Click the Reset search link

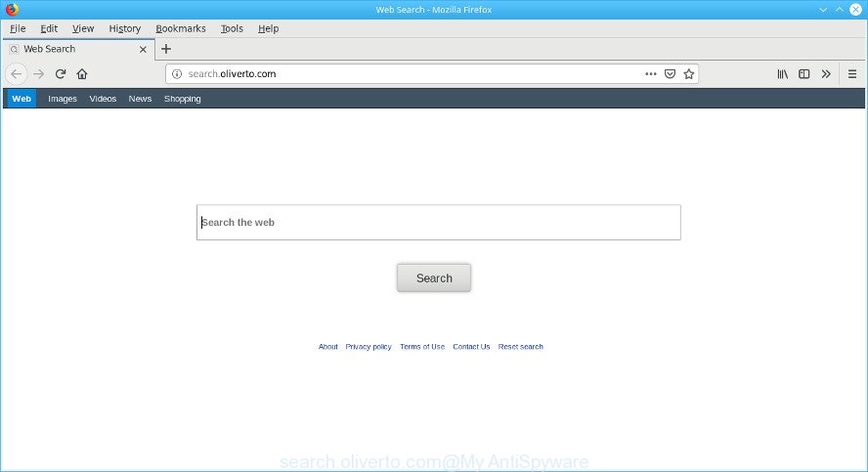[x=520, y=346]
